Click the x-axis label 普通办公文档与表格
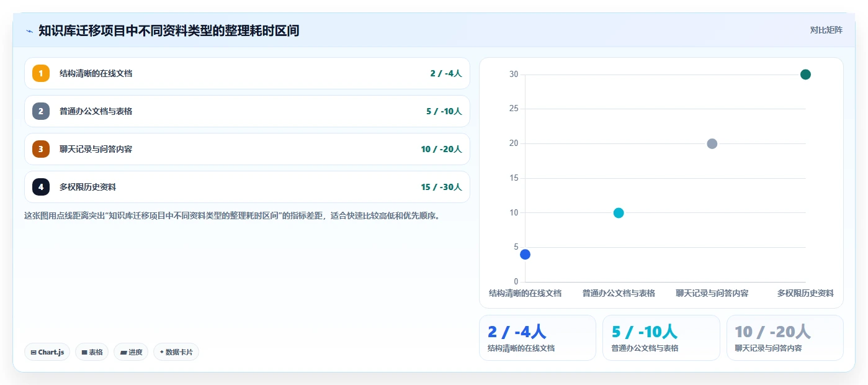The image size is (868, 385). pos(619,293)
